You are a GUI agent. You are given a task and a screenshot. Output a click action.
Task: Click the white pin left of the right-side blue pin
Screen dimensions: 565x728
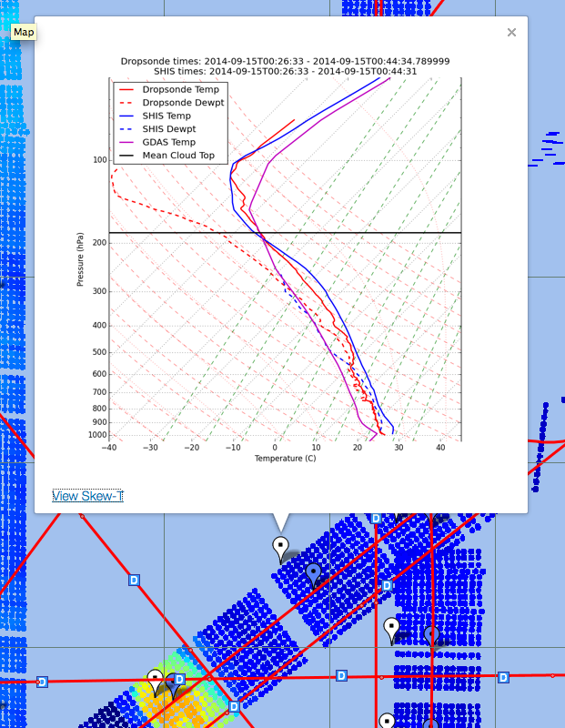392,627
